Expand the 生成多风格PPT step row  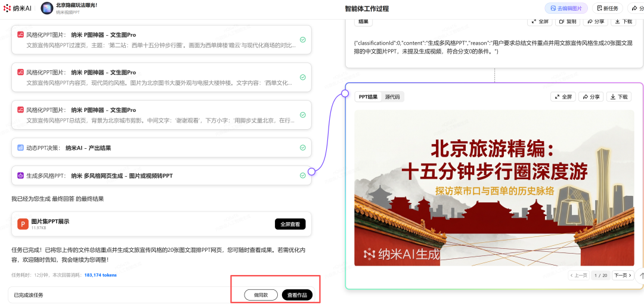(162, 176)
